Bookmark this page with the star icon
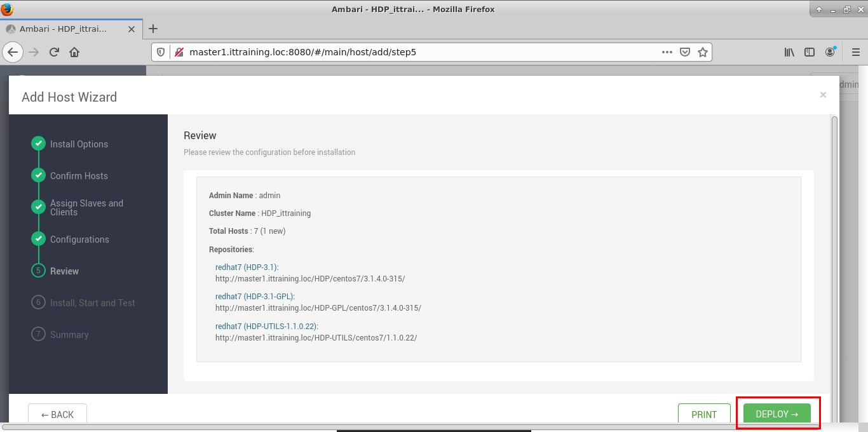 tap(702, 52)
